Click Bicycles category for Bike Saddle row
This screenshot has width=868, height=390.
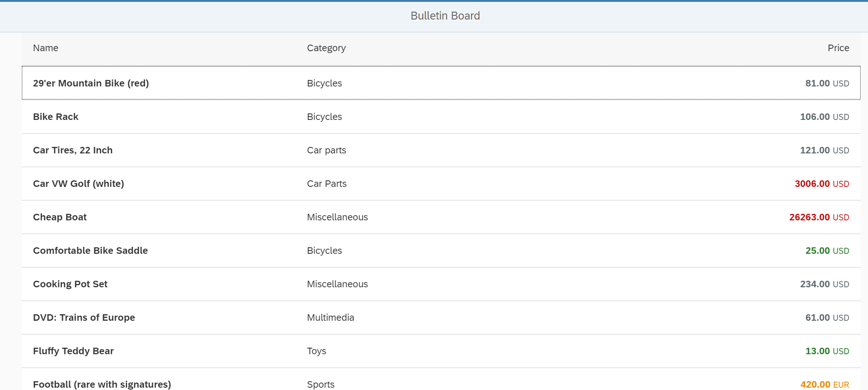point(325,251)
